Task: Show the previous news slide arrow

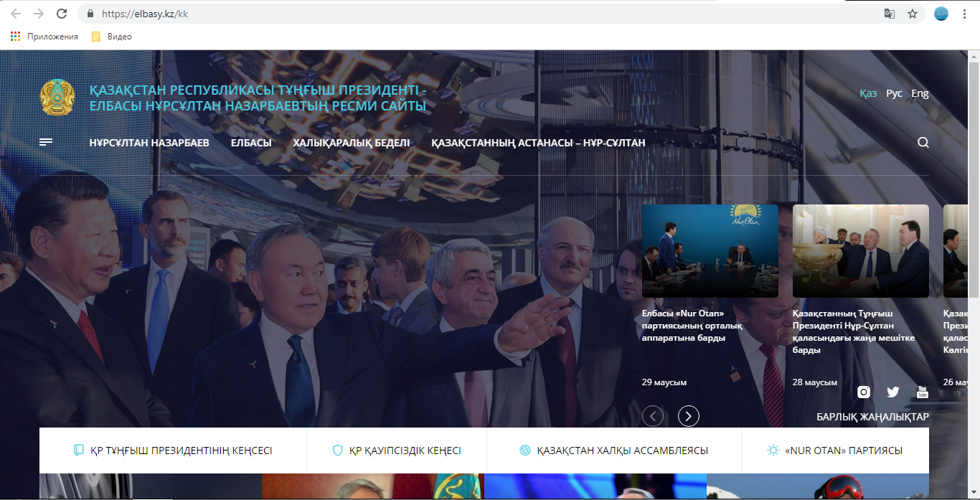Action: click(x=653, y=416)
